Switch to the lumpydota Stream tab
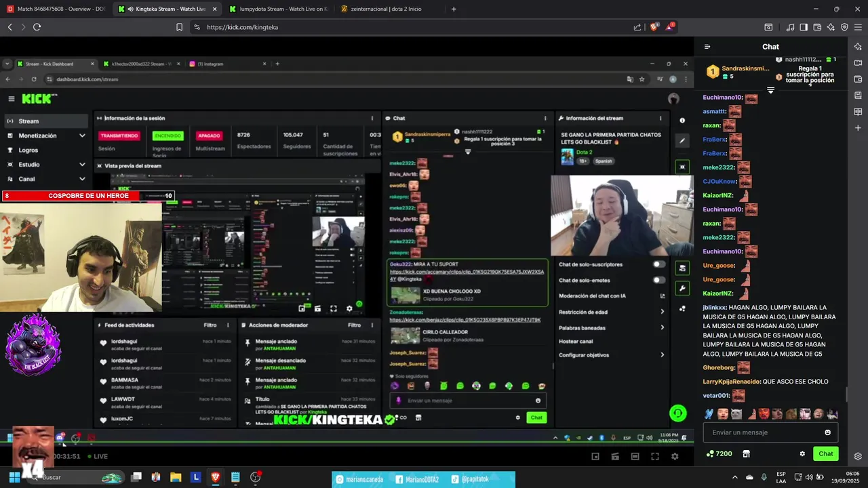 point(278,9)
